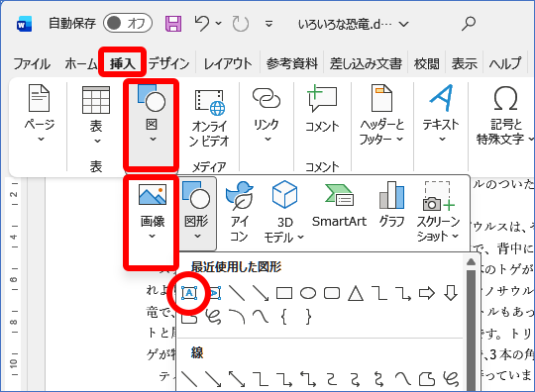Open the 3D モデル dropdown arrow
Screen dimensions: 535x392
click(300, 237)
